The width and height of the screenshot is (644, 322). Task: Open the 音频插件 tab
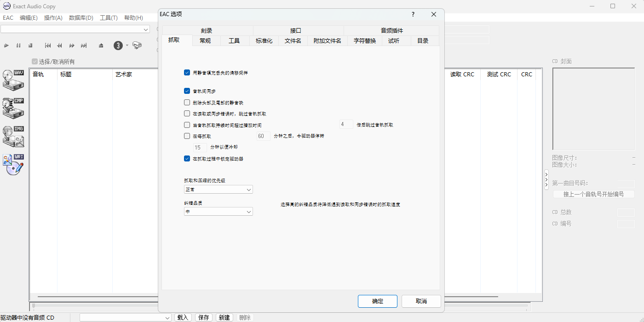(x=392, y=31)
